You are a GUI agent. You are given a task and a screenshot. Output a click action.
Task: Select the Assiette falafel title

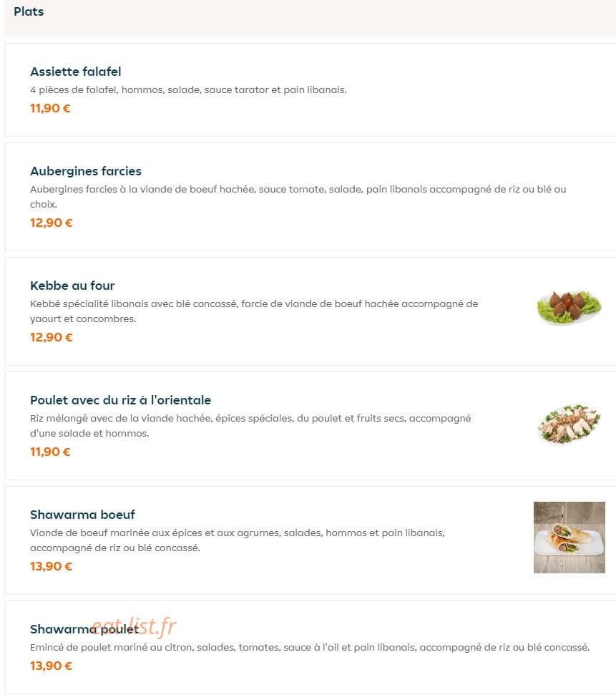[x=75, y=72]
